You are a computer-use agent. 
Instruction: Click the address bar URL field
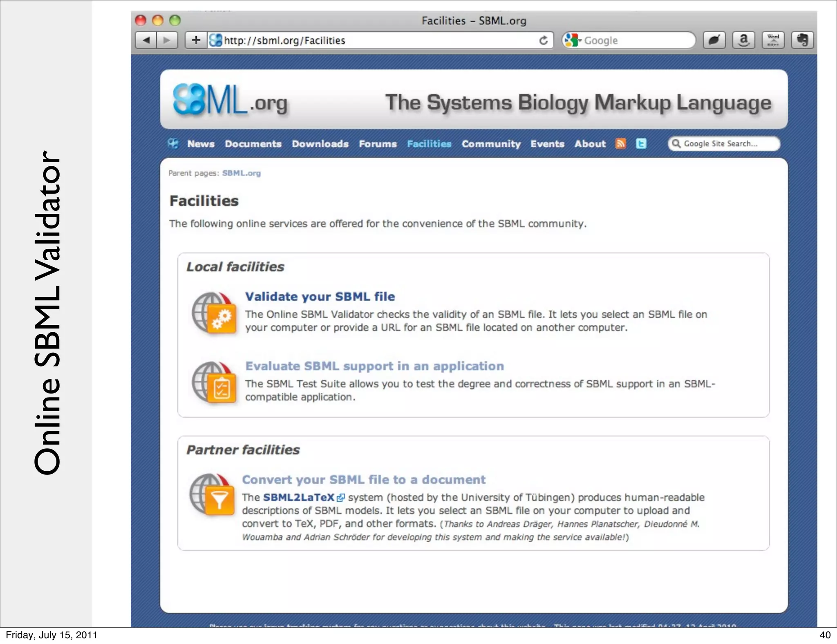pyautogui.click(x=380, y=40)
